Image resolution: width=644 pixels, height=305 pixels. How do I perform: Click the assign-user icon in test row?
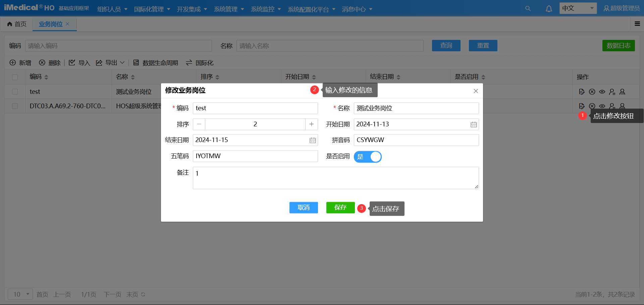coord(612,91)
